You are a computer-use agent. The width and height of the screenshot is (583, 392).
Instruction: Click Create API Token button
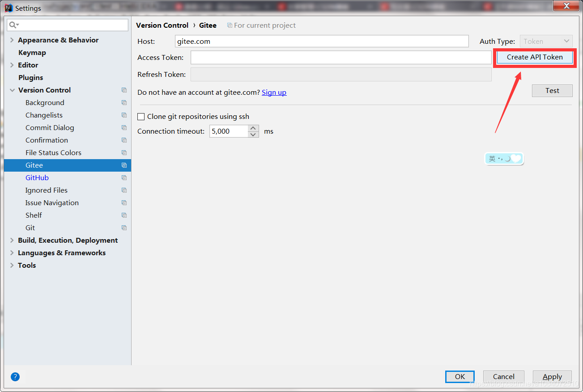(535, 57)
